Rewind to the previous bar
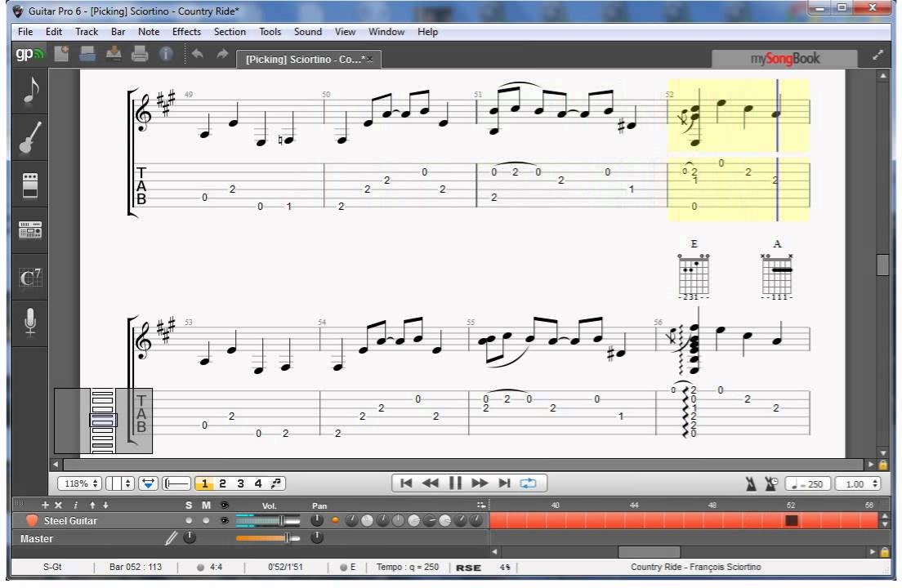Viewport: 902px width, 588px height. pyautogui.click(x=431, y=483)
